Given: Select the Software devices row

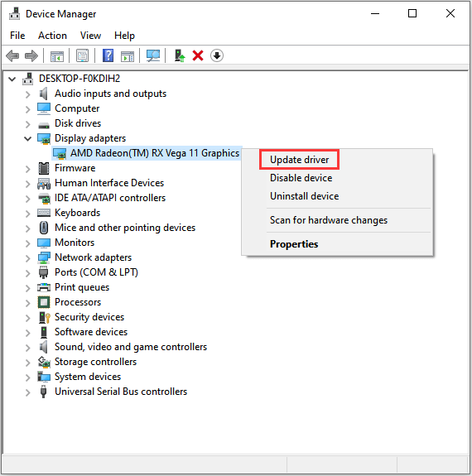Looking at the screenshot, I should 91,332.
